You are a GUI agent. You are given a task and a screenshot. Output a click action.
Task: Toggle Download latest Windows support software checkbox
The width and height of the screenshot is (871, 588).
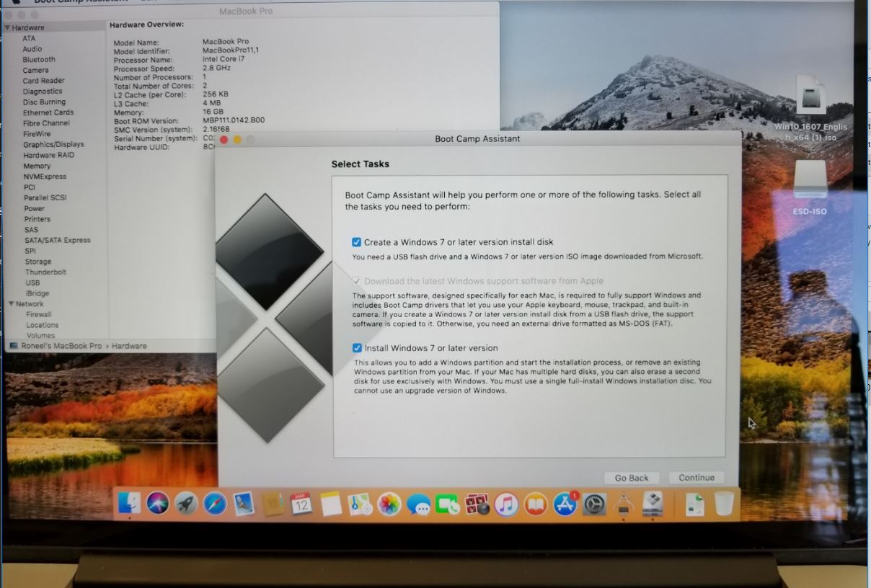(356, 281)
